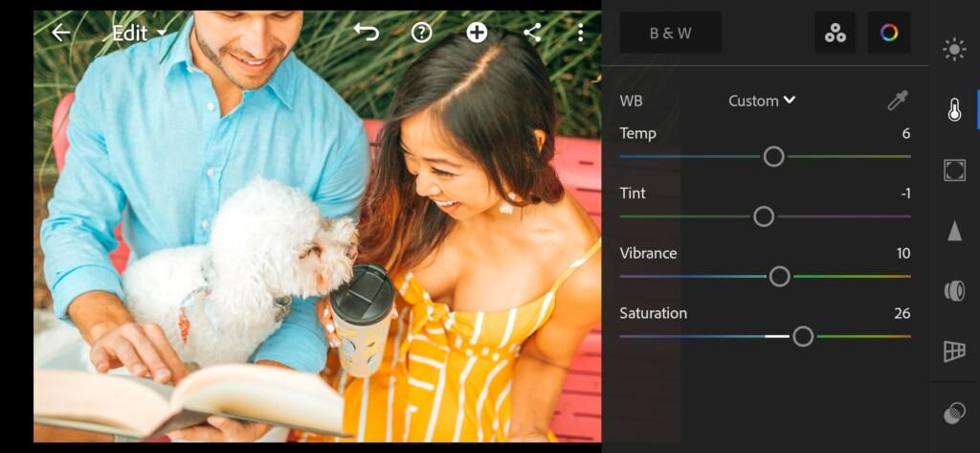Click the Saturation label

tap(653, 313)
